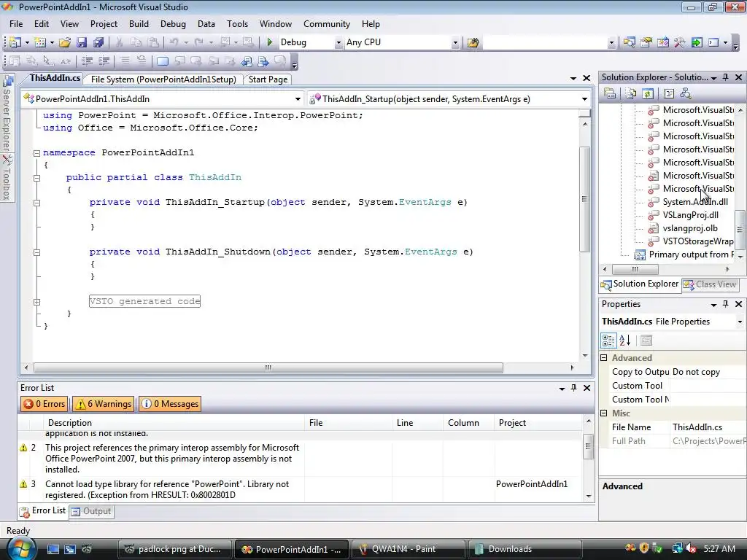Toggle the 6 Warnings filter button

pyautogui.click(x=104, y=404)
